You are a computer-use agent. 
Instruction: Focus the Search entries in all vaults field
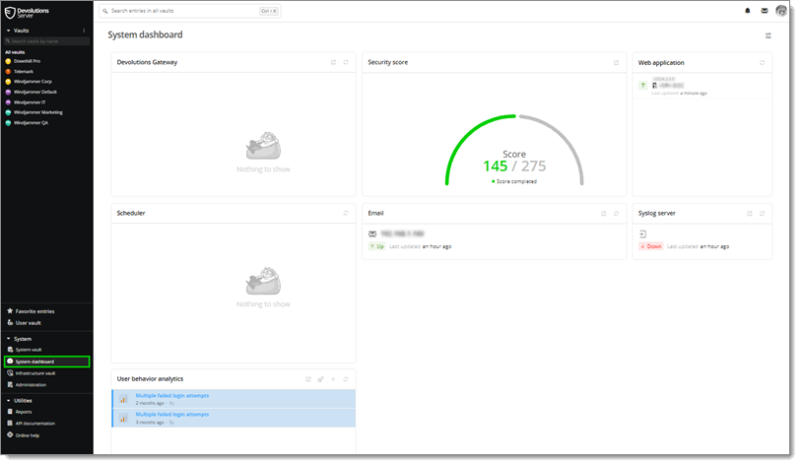[x=190, y=11]
